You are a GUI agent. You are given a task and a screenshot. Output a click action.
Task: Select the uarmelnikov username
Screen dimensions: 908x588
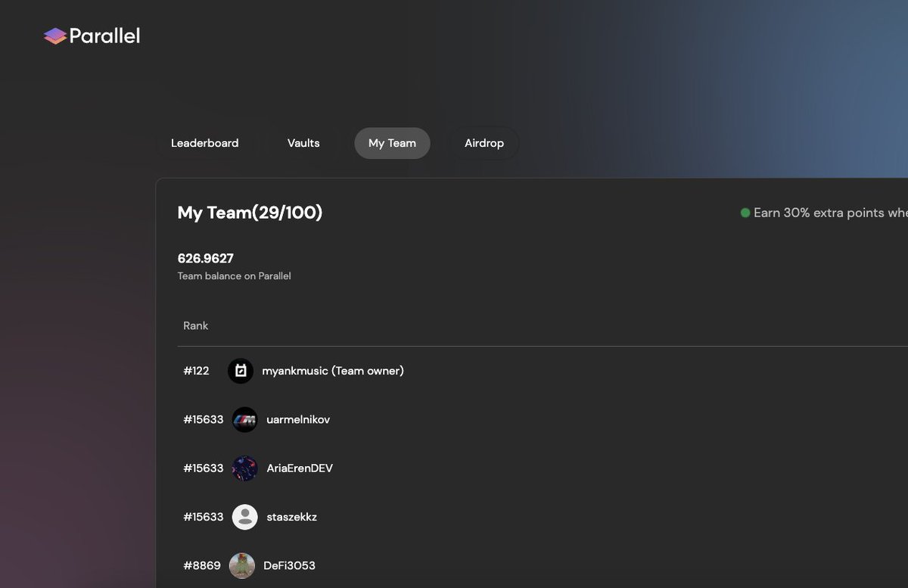tap(298, 419)
